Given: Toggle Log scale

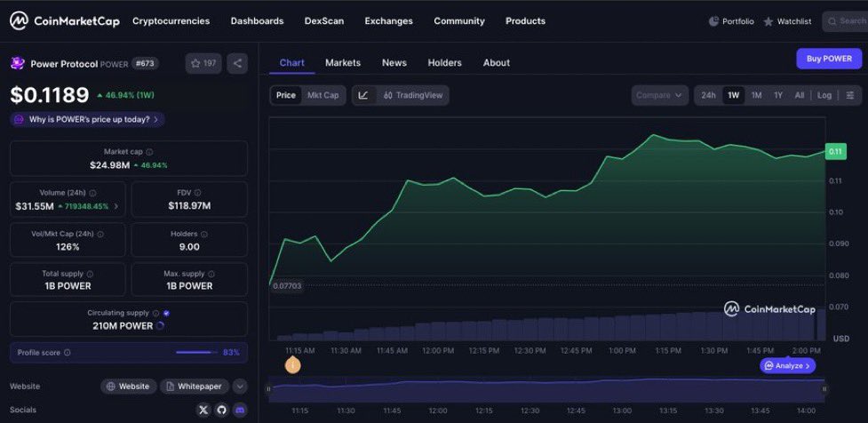Looking at the screenshot, I should point(824,95).
